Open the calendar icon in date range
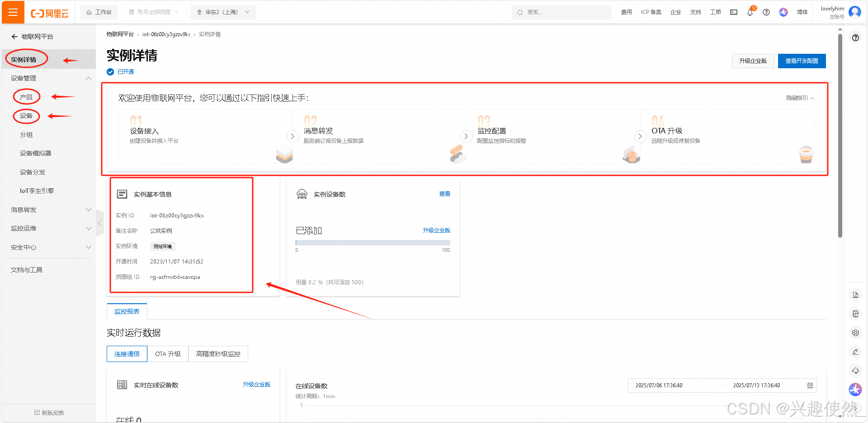The width and height of the screenshot is (868, 423). pos(810,385)
